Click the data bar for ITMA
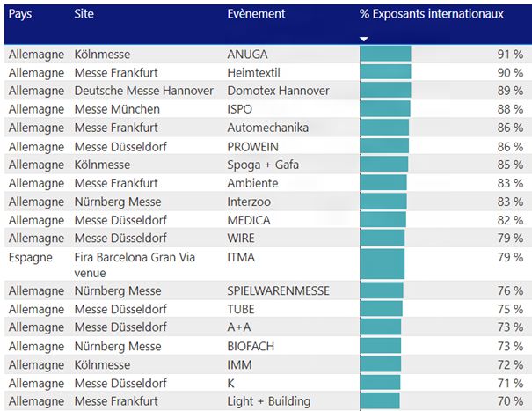The image size is (532, 411). coord(382,264)
